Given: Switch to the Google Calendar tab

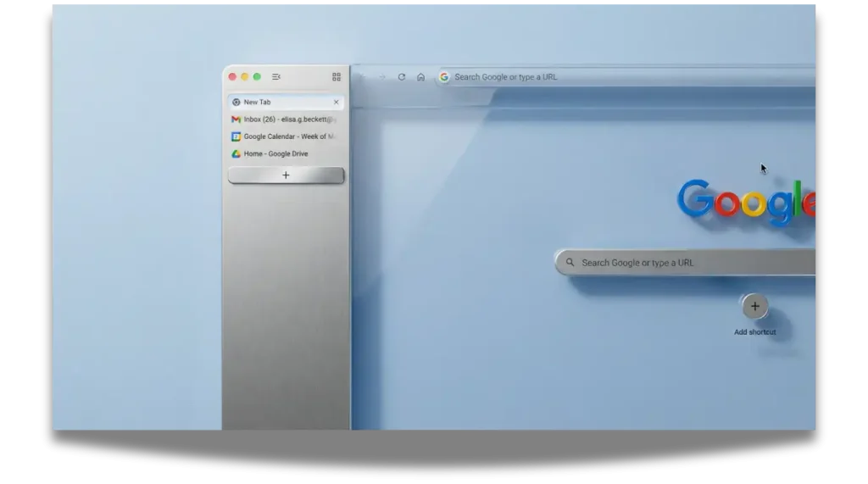Looking at the screenshot, I should pyautogui.click(x=286, y=136).
